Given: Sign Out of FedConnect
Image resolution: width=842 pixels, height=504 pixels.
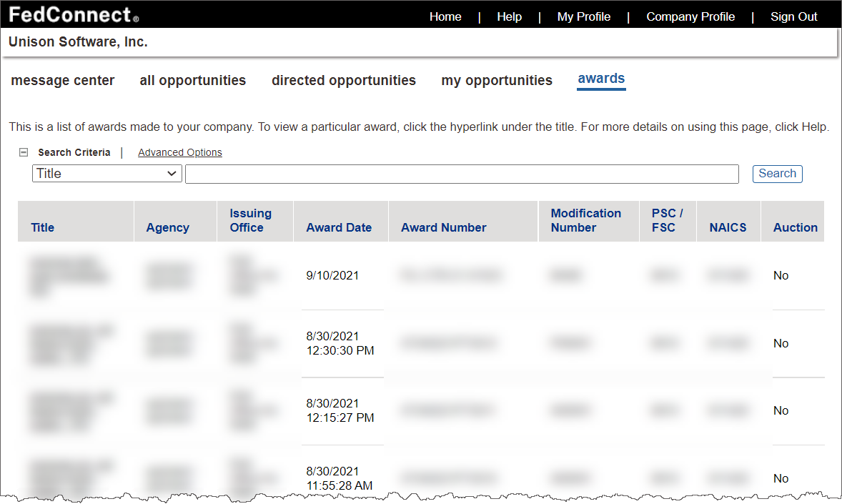Looking at the screenshot, I should (x=793, y=16).
